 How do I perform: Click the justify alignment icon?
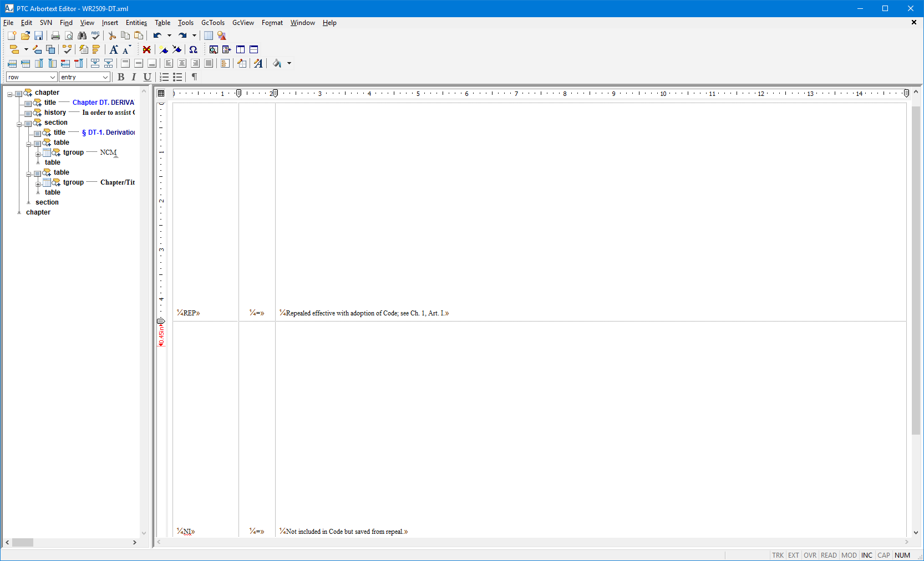click(209, 63)
